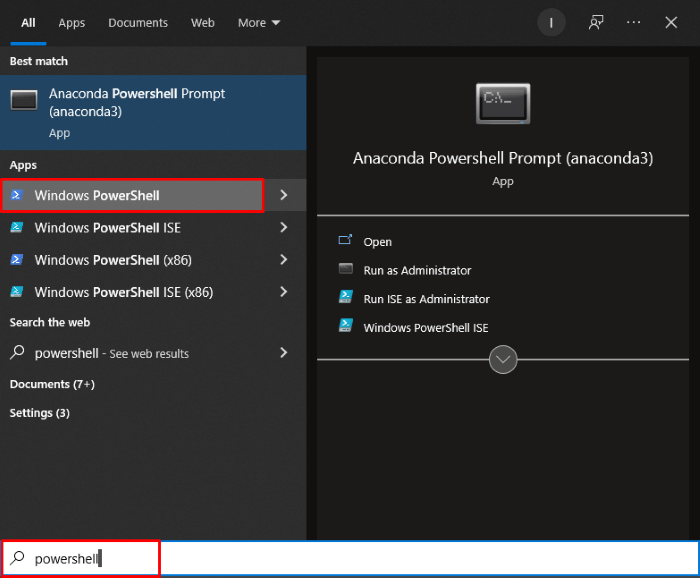Click the Open icon in preview actions
700x578 pixels.
pos(346,240)
